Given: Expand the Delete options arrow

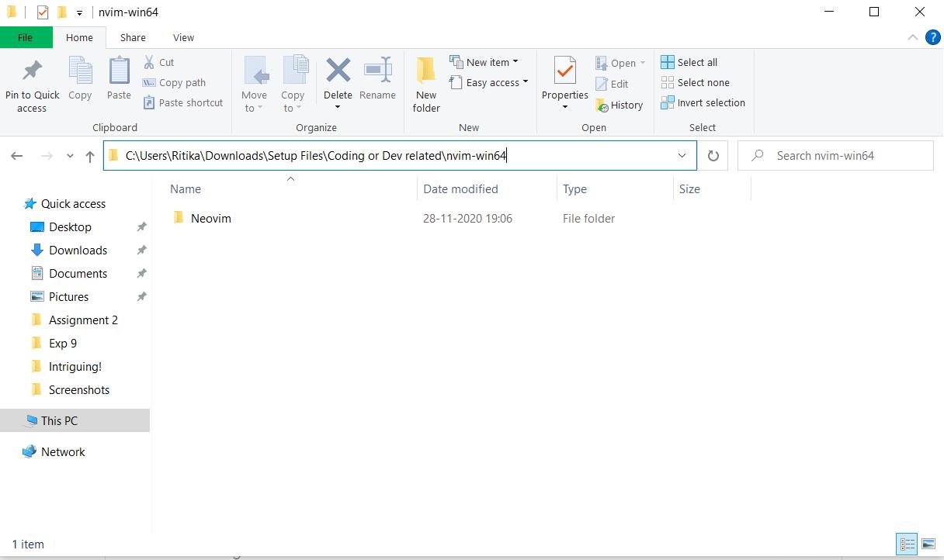Looking at the screenshot, I should pos(338,107).
